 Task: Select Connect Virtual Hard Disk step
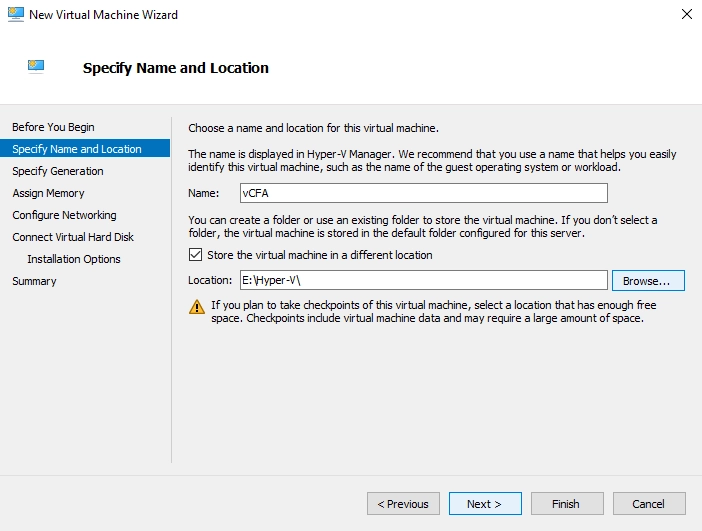[73, 237]
